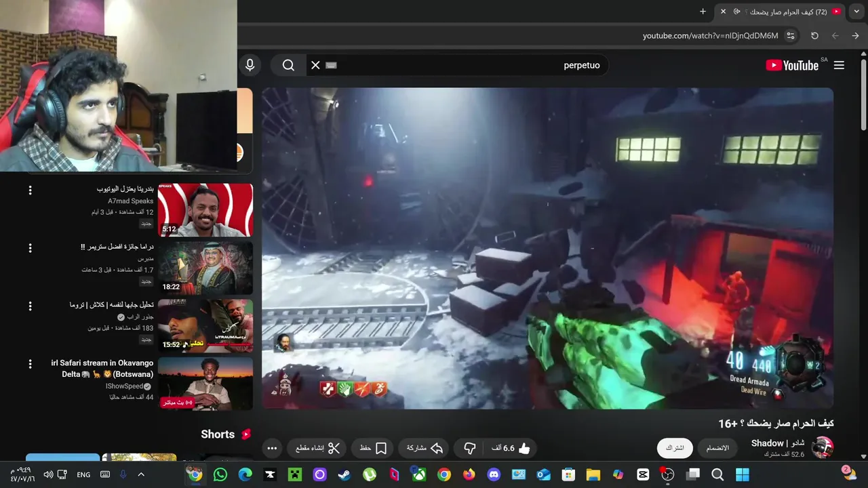Join channel membership with الانضمام
The height and width of the screenshot is (488, 868).
(717, 448)
